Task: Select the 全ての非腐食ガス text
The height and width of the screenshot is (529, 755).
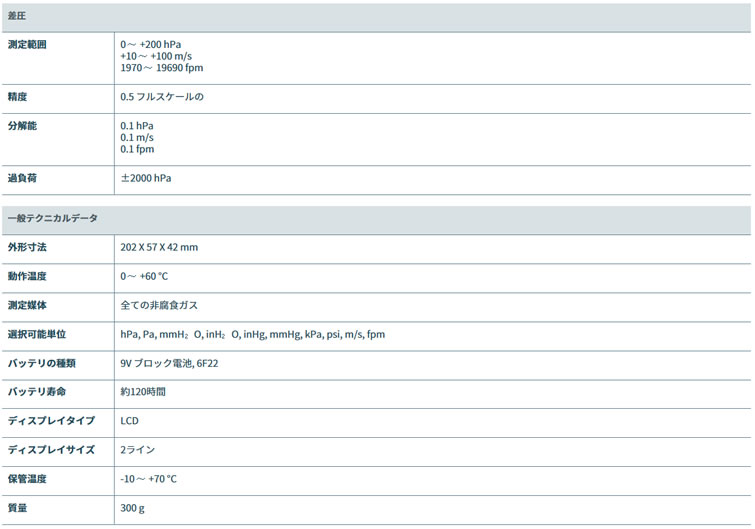Action: [158, 305]
